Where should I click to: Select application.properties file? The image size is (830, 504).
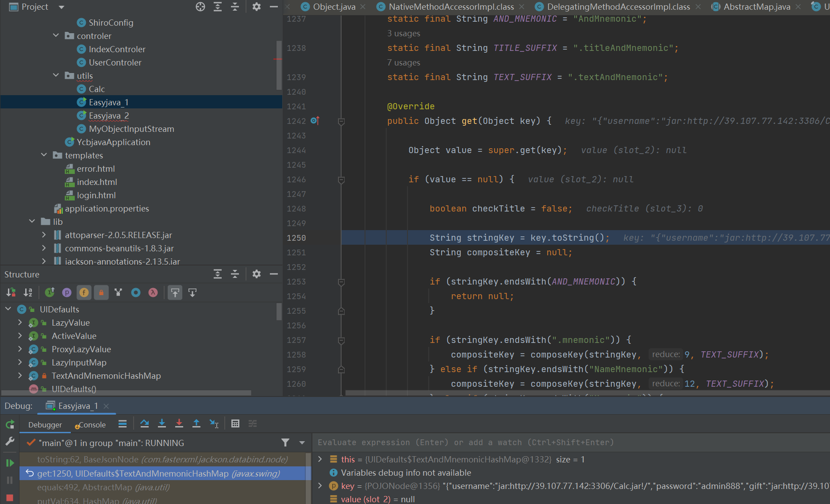[x=107, y=208]
